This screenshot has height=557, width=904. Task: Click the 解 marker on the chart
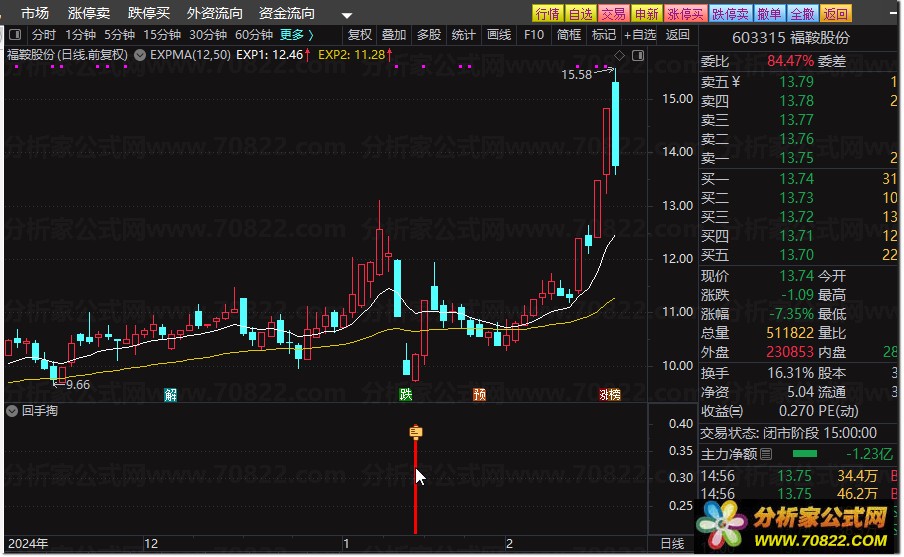click(170, 394)
